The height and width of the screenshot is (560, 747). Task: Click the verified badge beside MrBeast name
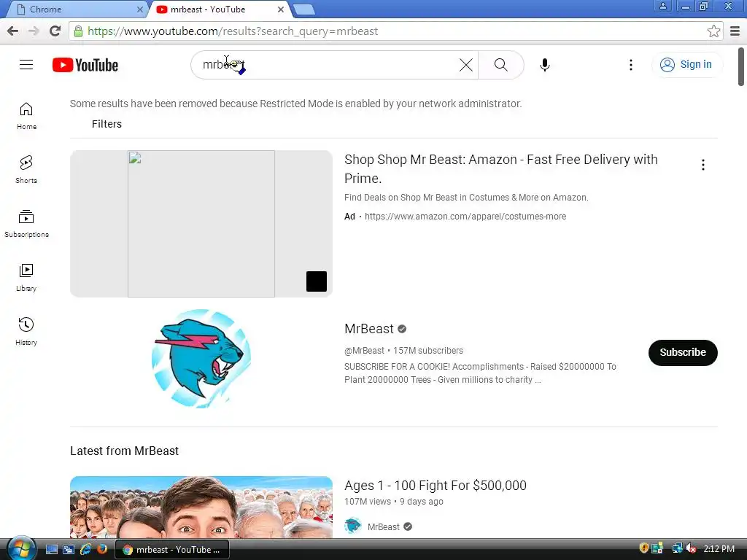[402, 329]
